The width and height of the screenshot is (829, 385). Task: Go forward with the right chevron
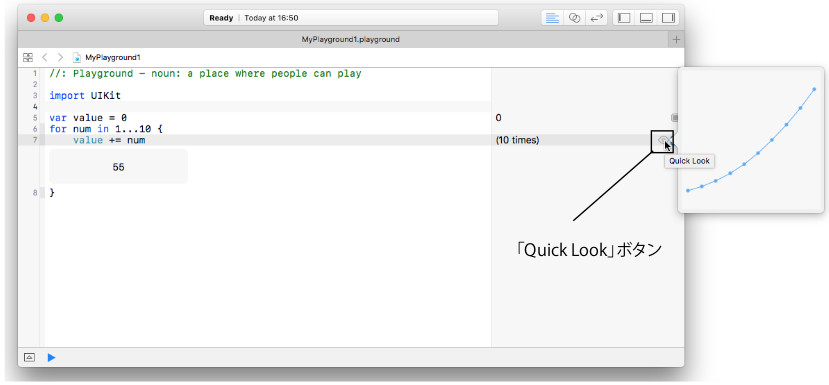60,57
